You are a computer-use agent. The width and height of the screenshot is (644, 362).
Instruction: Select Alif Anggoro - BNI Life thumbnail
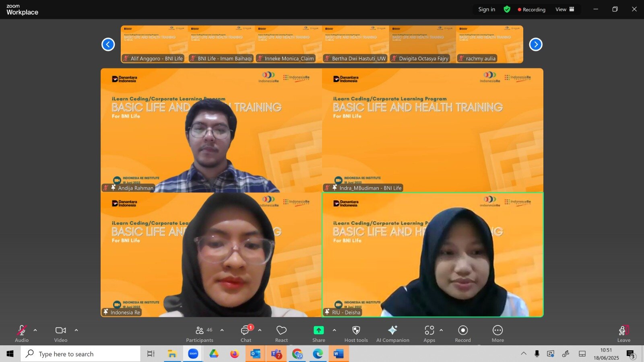coord(154,44)
